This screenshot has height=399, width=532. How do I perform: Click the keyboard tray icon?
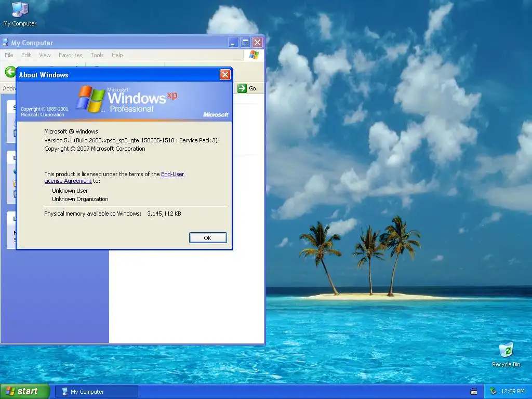pyautogui.click(x=474, y=392)
